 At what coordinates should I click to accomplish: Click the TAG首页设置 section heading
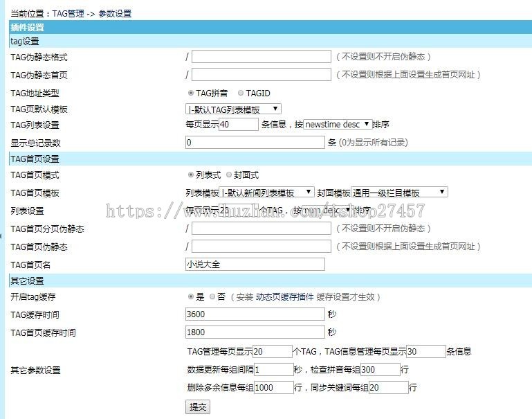coord(270,159)
